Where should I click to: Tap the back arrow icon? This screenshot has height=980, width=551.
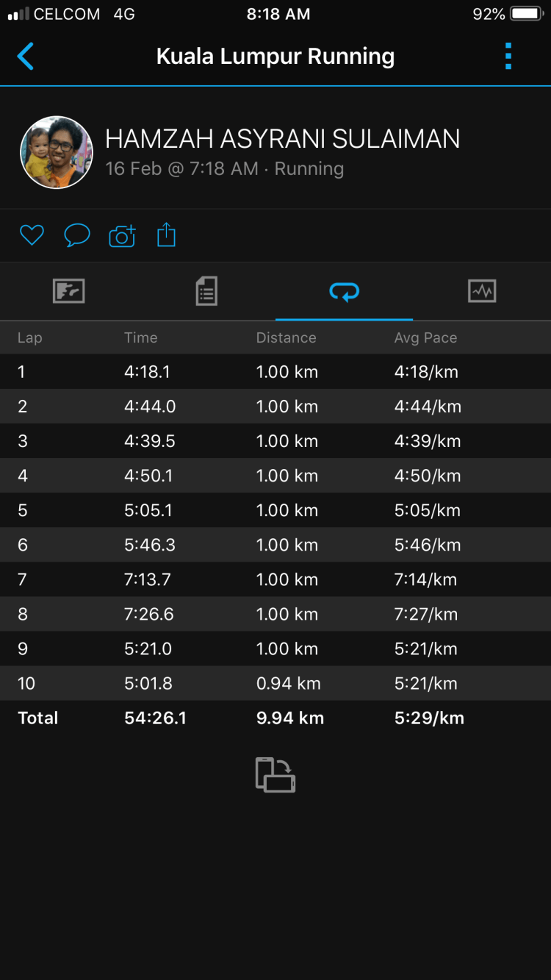pos(26,57)
